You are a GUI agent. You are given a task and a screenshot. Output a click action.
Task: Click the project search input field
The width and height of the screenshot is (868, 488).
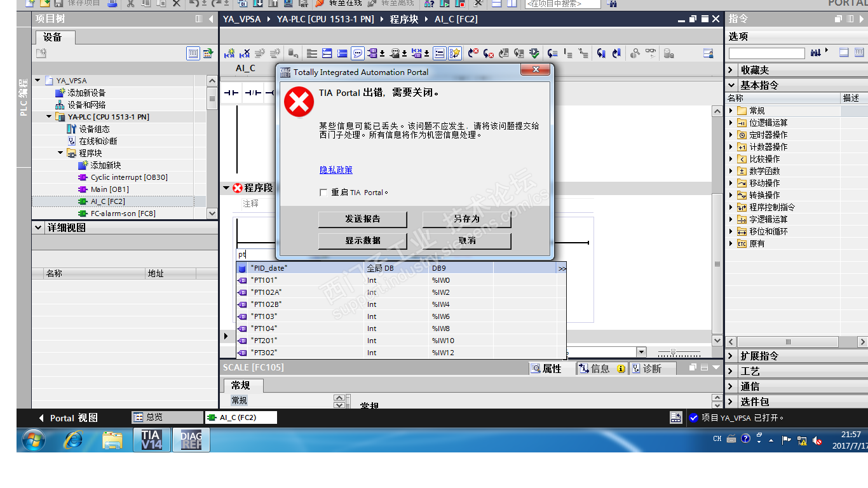(x=563, y=4)
